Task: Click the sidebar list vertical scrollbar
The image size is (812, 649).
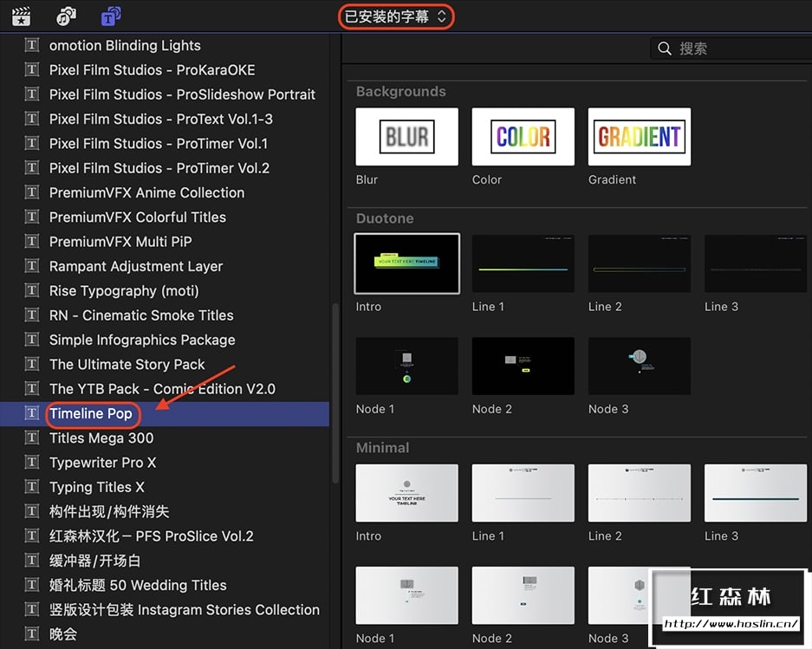Action: coord(335,393)
